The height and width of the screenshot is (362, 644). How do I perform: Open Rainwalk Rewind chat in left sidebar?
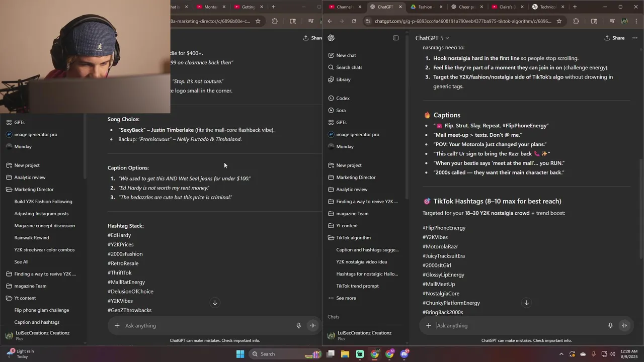[32, 238]
